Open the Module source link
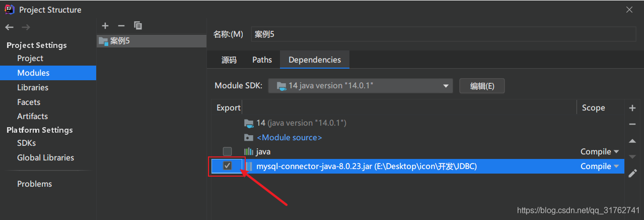Screen dimensions: 644x220 pyautogui.click(x=289, y=137)
